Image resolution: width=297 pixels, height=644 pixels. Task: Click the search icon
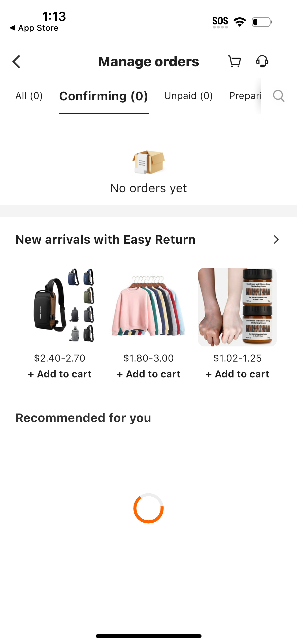[x=278, y=96]
